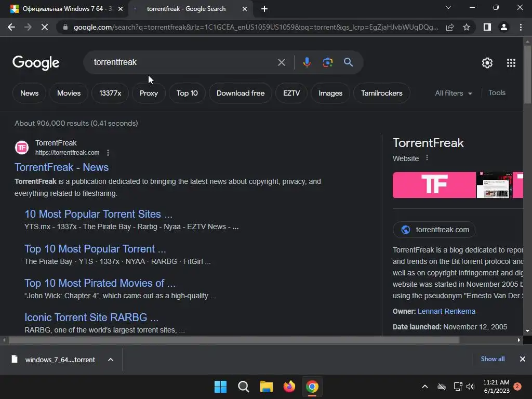Select the 13377x search chip
Viewport: 532px width, 399px height.
(x=110, y=93)
